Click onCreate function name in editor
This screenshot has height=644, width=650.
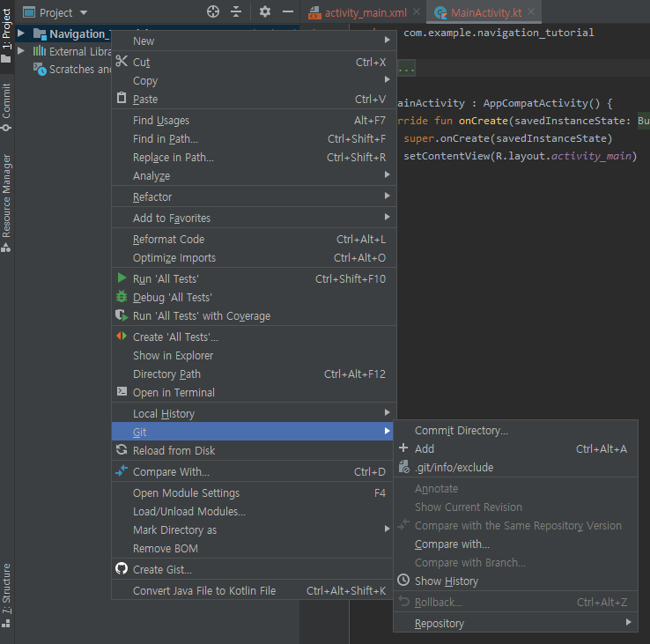(484, 121)
